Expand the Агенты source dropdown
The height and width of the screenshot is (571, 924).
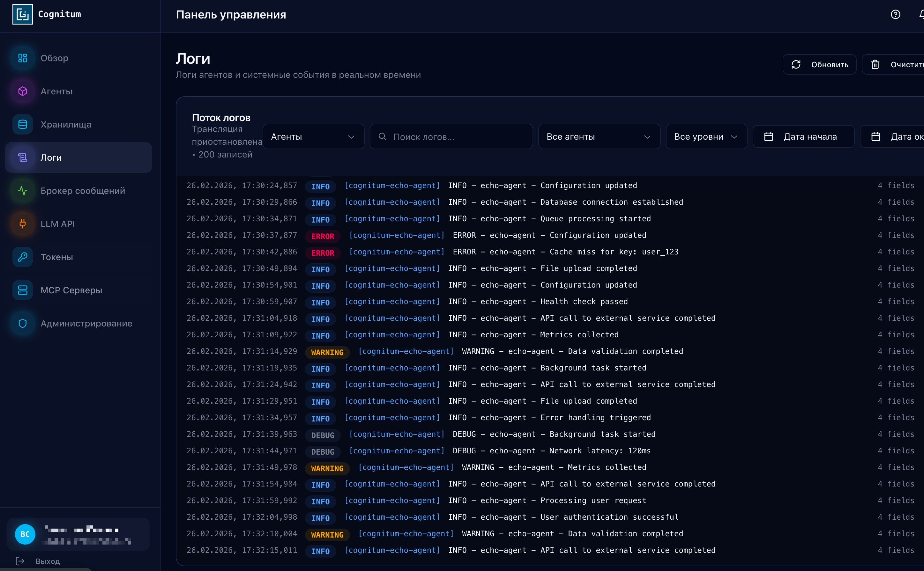[x=313, y=137]
